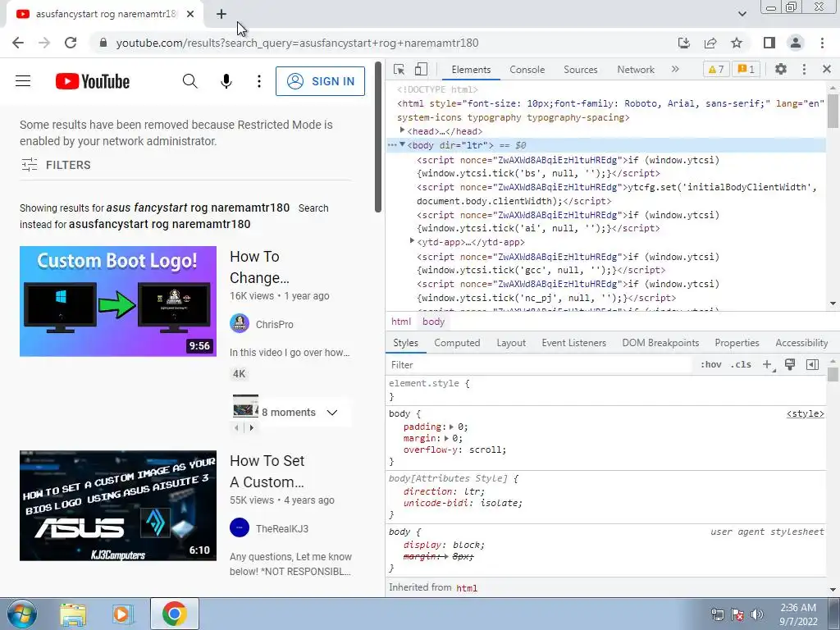Open the ASUS BIOS logo video thumbnail
840x630 pixels.
tap(118, 505)
